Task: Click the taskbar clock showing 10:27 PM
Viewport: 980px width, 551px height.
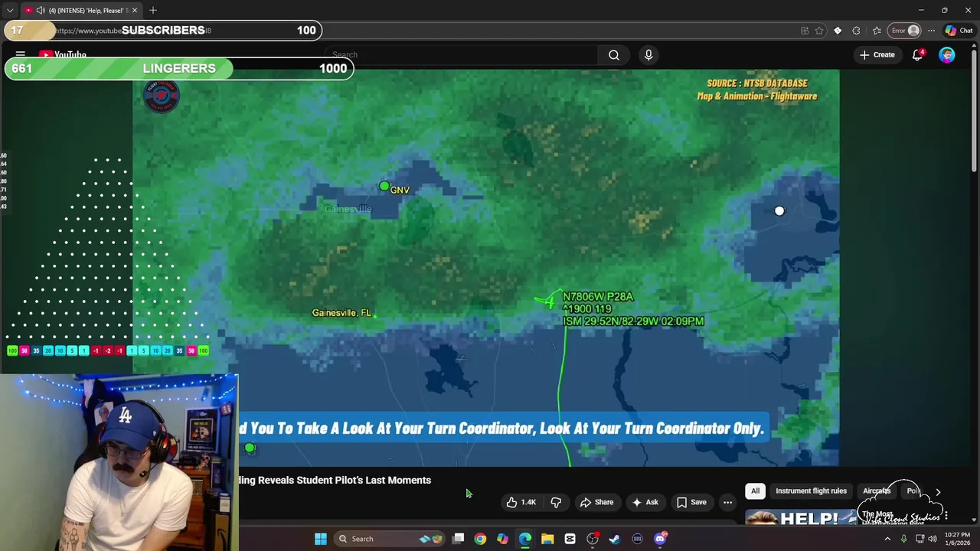Action: [x=957, y=539]
